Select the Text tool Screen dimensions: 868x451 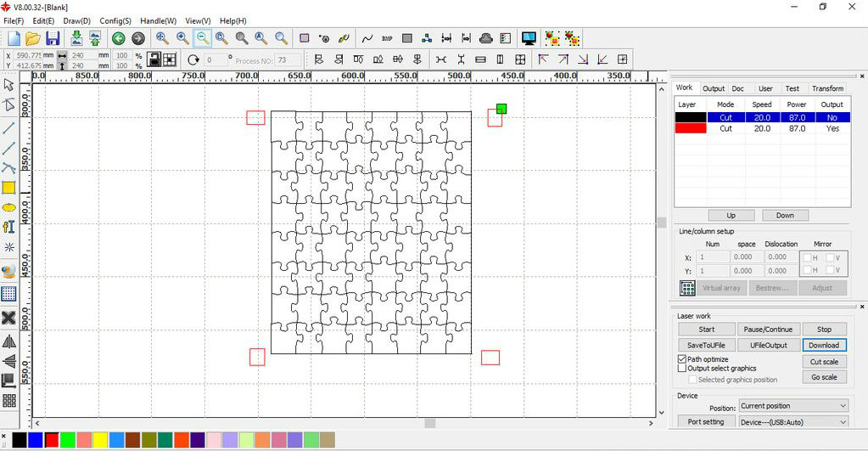tap(8, 227)
